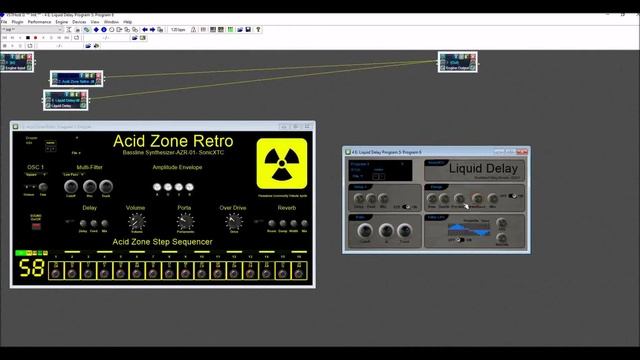640x360 pixels.
Task: Adjust the Liquid Delay filter Cutoff knob
Action: (365, 231)
